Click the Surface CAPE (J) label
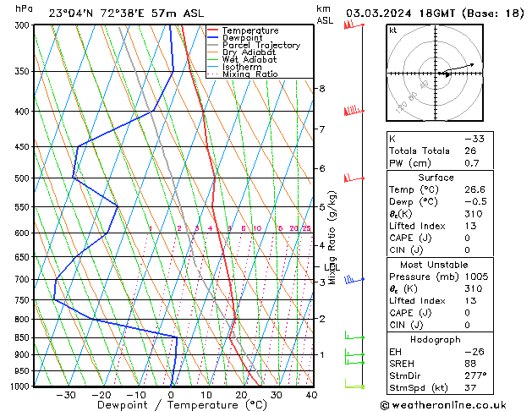 (x=410, y=238)
